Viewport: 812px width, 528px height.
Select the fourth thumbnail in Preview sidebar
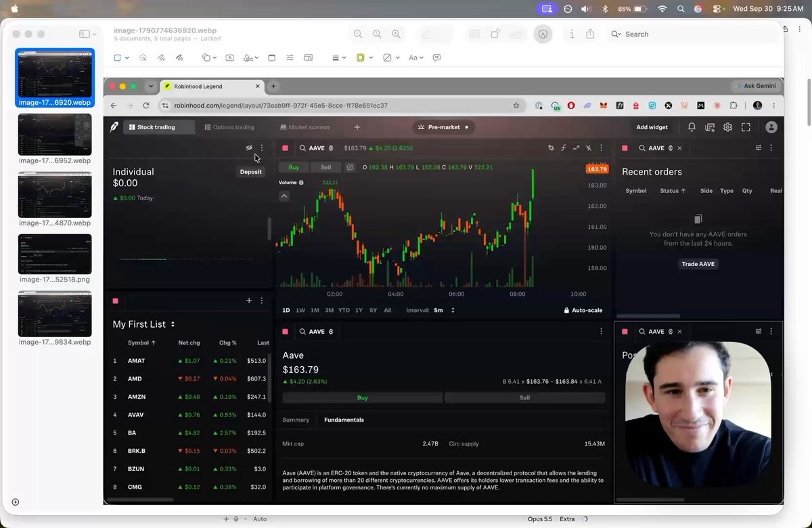(x=55, y=254)
